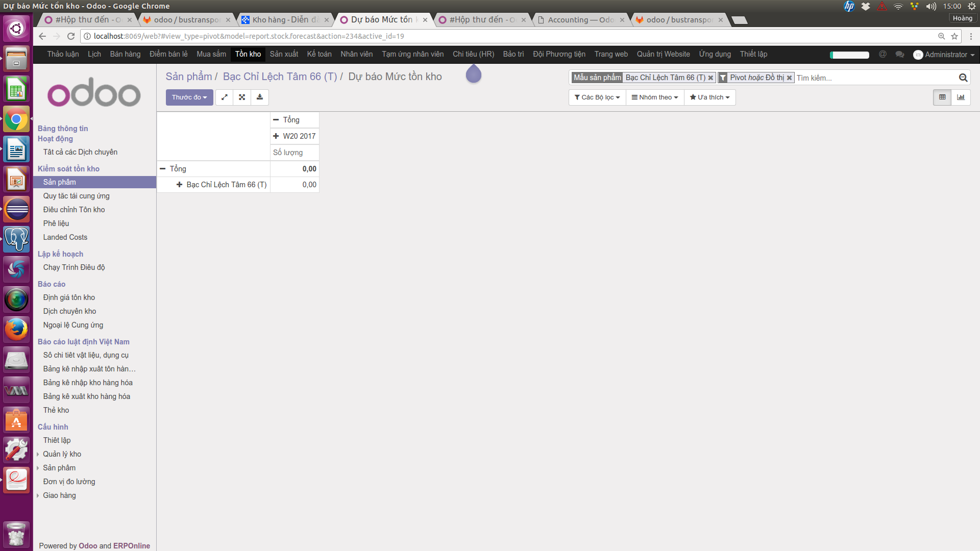
Task: Open the Chrome zoom indicator icon
Action: [x=942, y=36]
